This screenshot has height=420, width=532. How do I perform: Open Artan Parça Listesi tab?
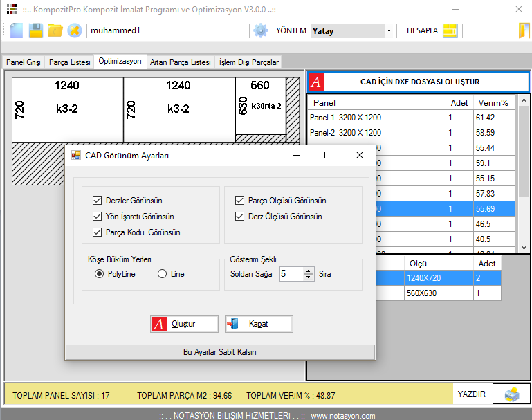(180, 62)
